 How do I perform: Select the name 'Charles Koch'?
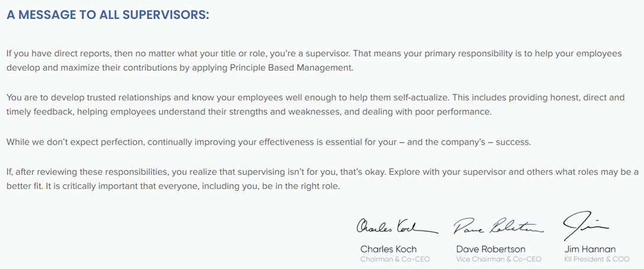(388, 249)
